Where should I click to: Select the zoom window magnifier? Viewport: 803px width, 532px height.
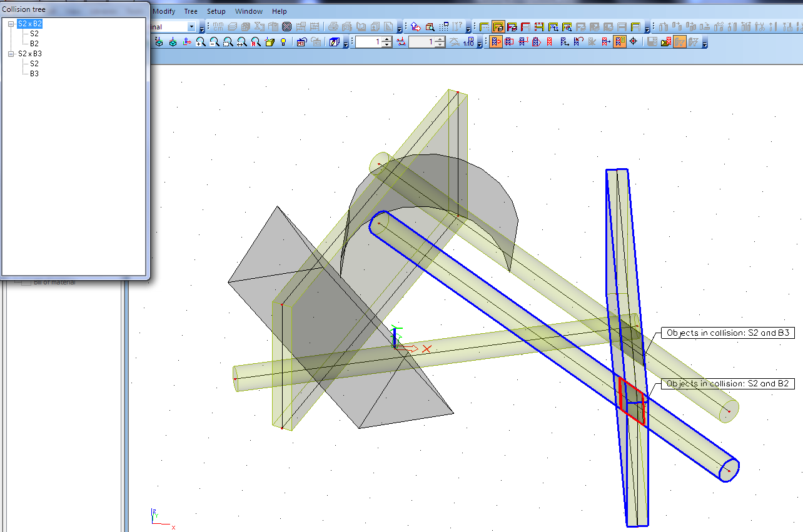coord(228,42)
